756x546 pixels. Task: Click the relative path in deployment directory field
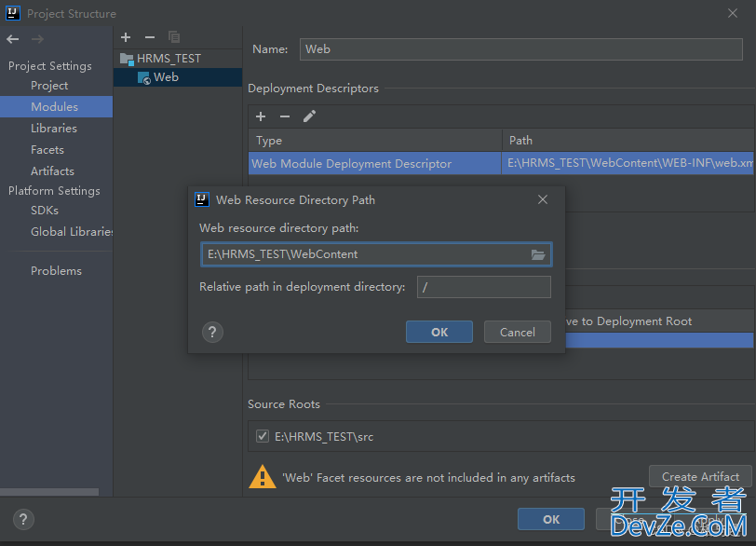[x=483, y=287]
